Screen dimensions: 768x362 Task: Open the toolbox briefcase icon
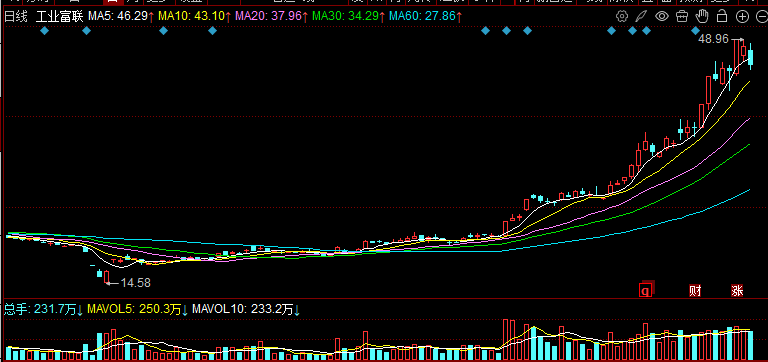682,16
